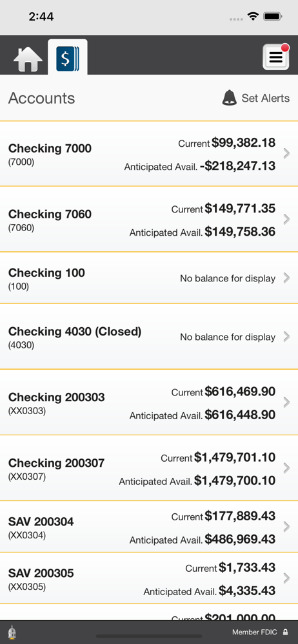Open Checking 4030 (Closed) chevron
The width and height of the screenshot is (298, 644).
click(287, 337)
